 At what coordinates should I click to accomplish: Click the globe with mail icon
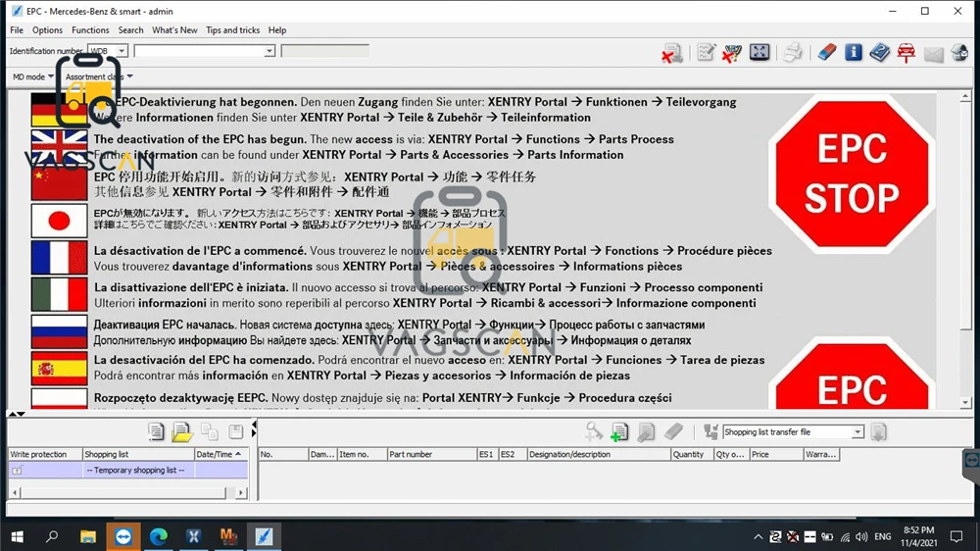959,53
